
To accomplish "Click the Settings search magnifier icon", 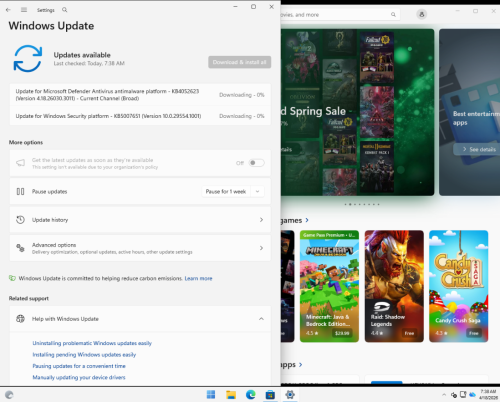I will point(65,10).
